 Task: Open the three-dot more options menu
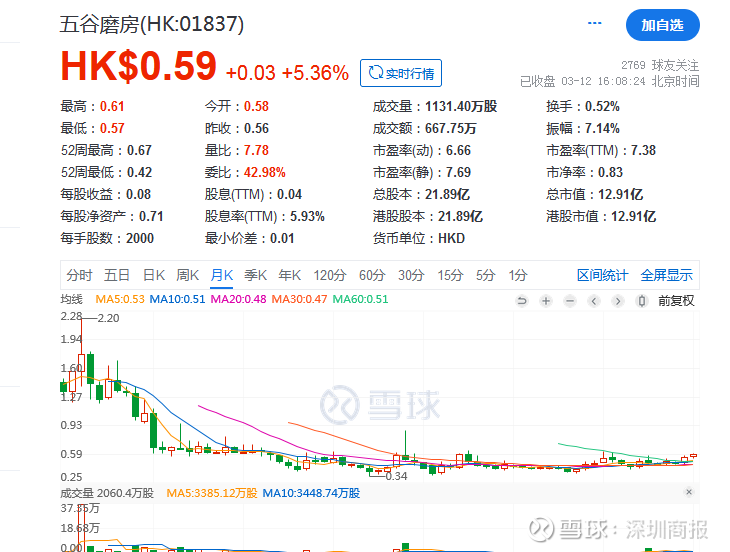[595, 23]
